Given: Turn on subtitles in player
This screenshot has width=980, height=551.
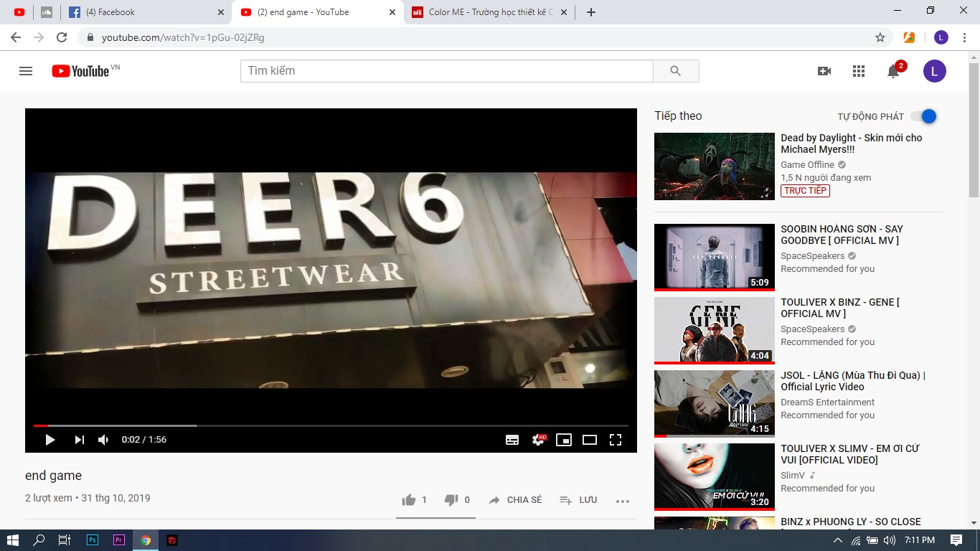Looking at the screenshot, I should click(512, 440).
